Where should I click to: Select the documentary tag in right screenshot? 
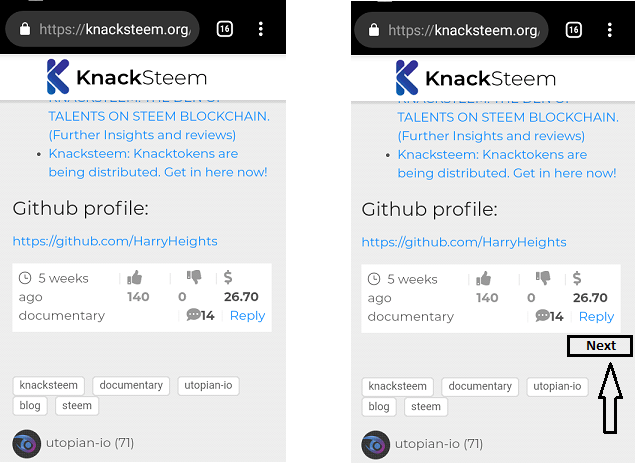(x=480, y=386)
